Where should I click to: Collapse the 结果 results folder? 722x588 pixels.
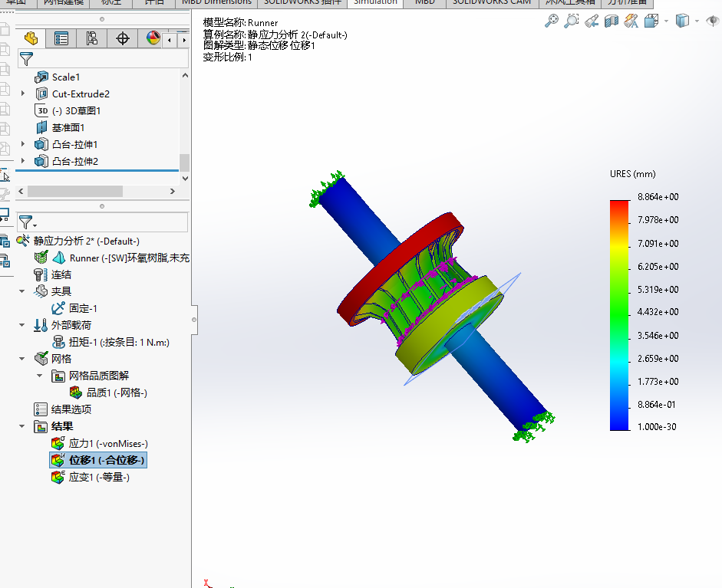pos(22,426)
